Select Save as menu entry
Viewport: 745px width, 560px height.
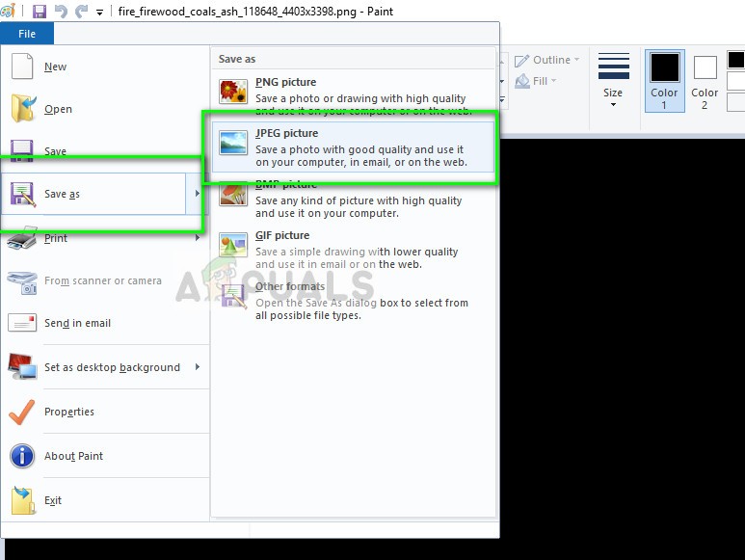point(94,194)
